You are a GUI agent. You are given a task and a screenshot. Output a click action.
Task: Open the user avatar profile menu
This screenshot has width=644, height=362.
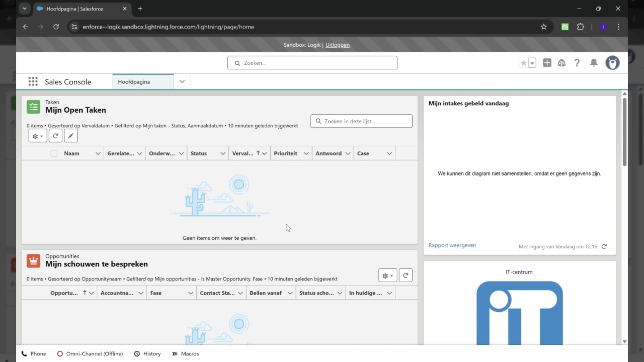coord(612,63)
